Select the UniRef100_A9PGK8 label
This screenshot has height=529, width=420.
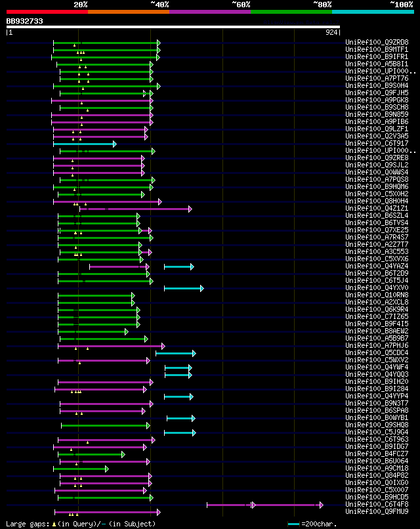[377, 100]
